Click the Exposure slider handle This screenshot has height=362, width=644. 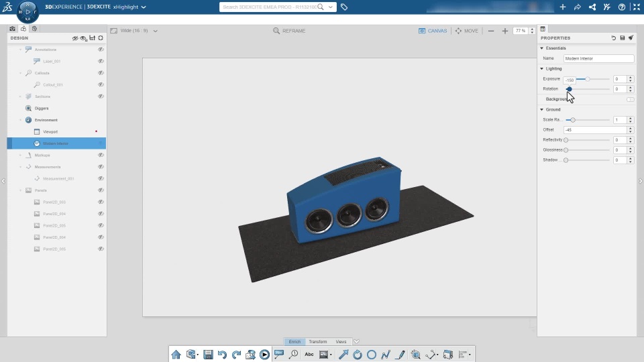pos(588,79)
